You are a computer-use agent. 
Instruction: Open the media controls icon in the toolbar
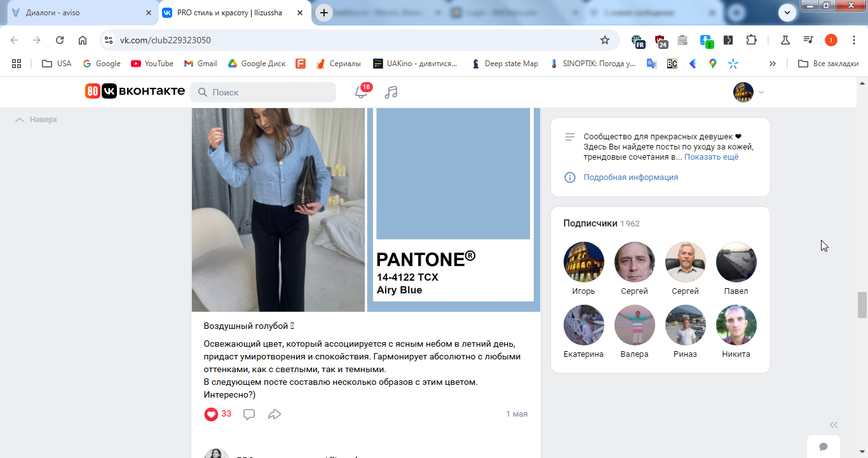pyautogui.click(x=808, y=40)
